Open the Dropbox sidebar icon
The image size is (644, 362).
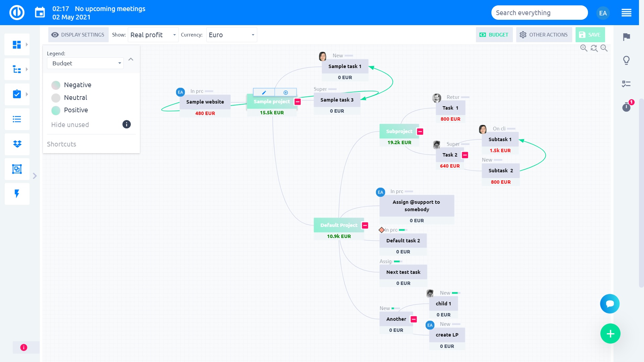(x=17, y=144)
